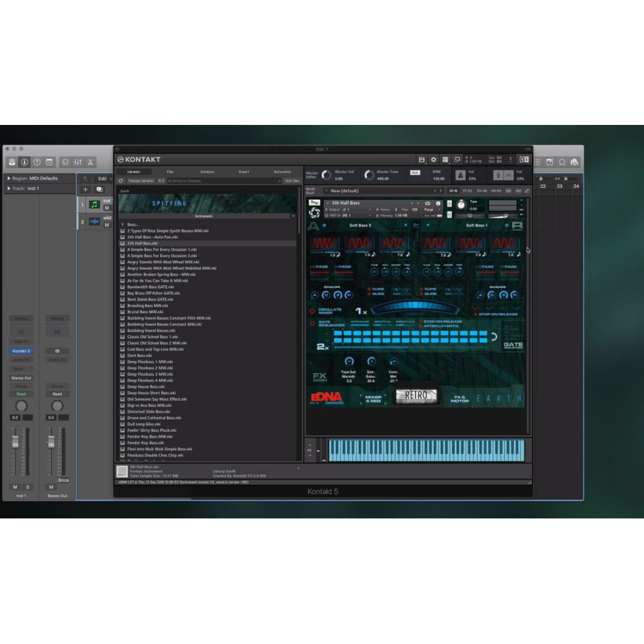Adjust the Inst 1 channel volume fader

pos(15,442)
